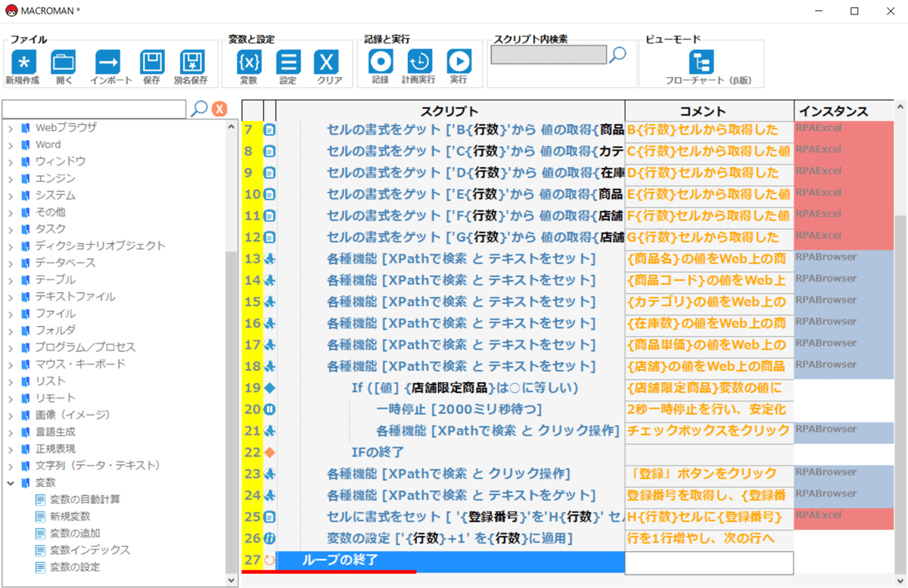Screen dimensions: 908x588
Task: Click RPAExcel instance cell on line 25
Action: tap(844, 518)
